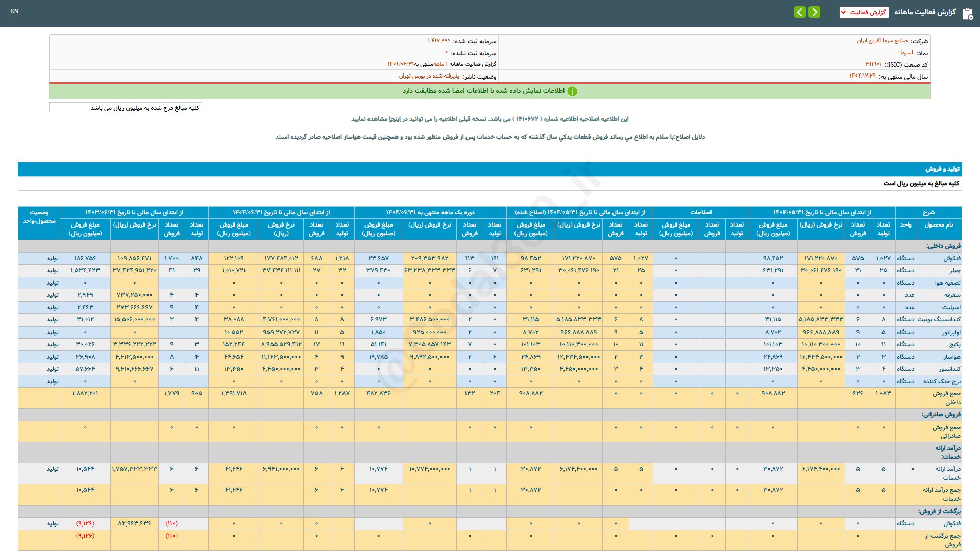
Task: Open the گزارش فعالیت dropdown
Action: 864,12
